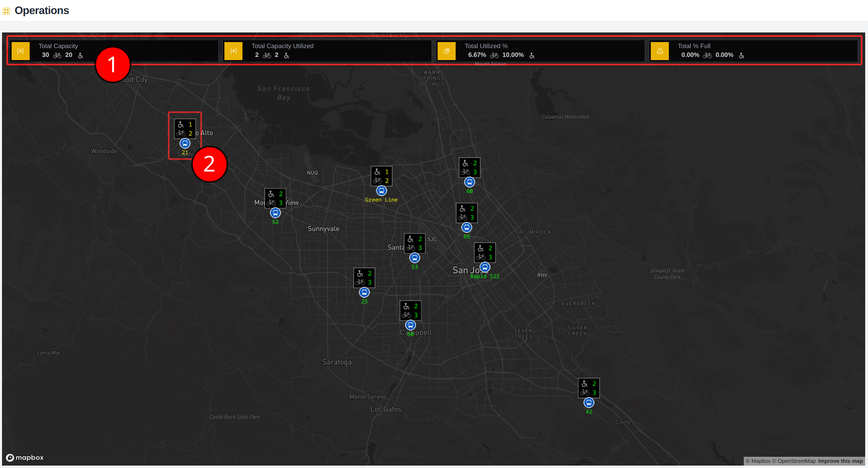Click the warning triangle icon on Total % Full card
Screen dimensions: 868x468
(x=660, y=51)
